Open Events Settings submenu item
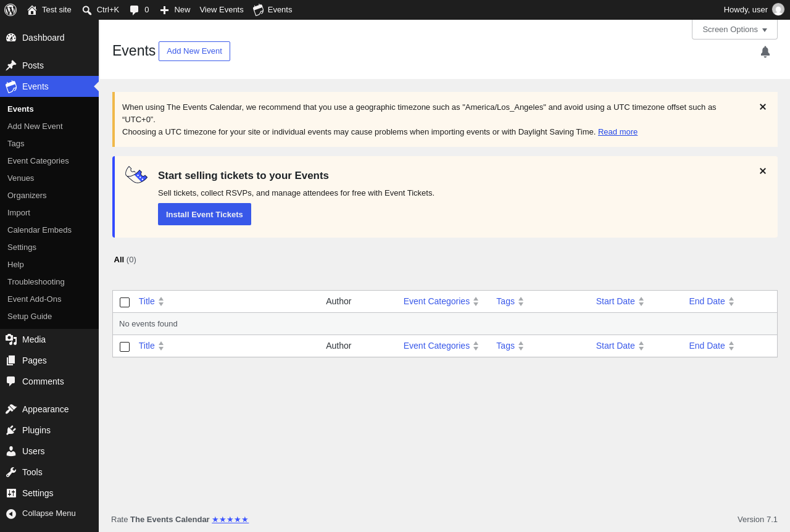 22,247
